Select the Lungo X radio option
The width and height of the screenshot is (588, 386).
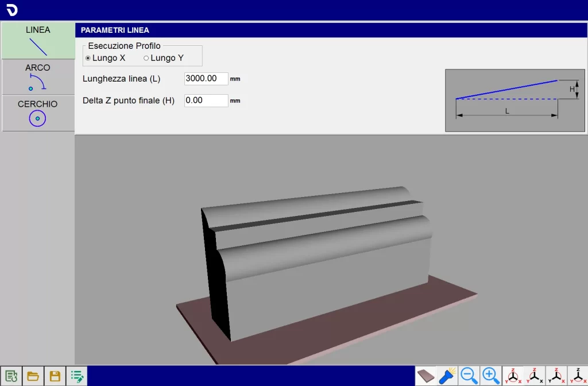coord(106,58)
